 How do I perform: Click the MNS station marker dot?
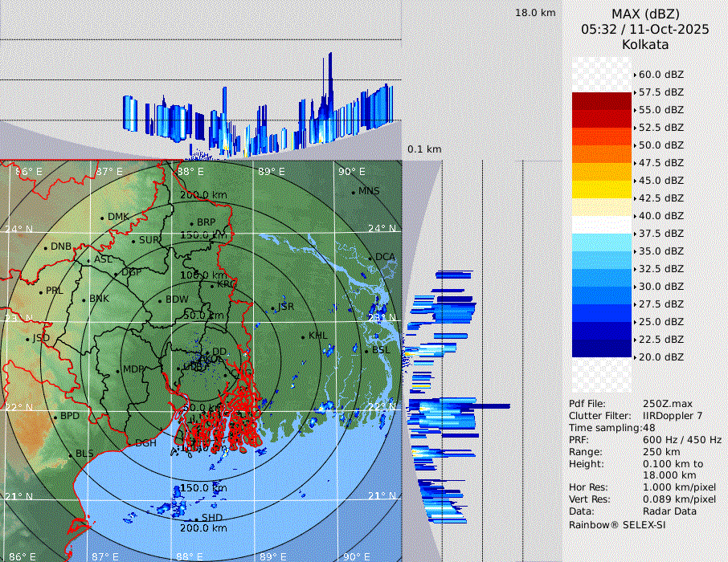[353, 192]
